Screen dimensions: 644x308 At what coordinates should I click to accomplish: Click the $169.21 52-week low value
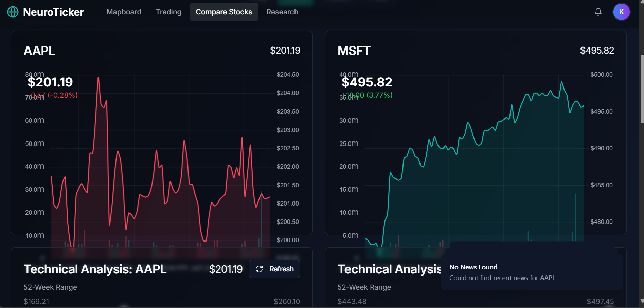[36, 301]
